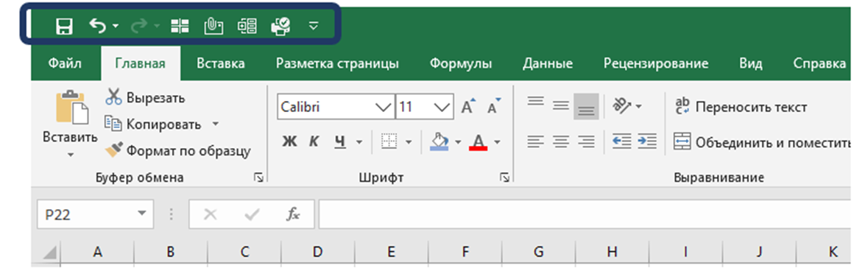The width and height of the screenshot is (868, 274).
Task: Expand the Вставить paste options arrow
Action: pos(70,155)
